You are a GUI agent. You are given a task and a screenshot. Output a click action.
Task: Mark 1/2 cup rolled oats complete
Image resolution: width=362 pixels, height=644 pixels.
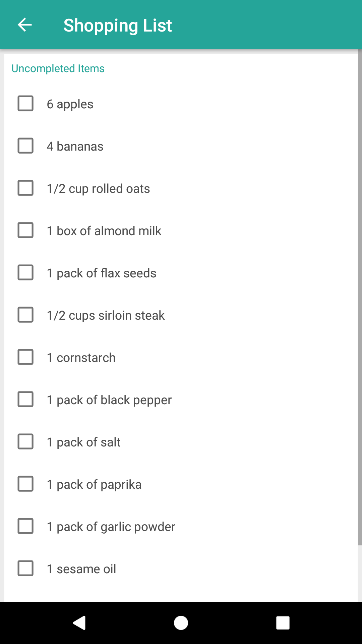pyautogui.click(x=25, y=188)
